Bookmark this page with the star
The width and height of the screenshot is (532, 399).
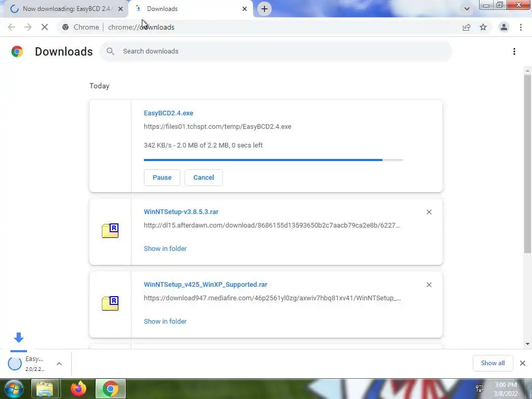483,27
